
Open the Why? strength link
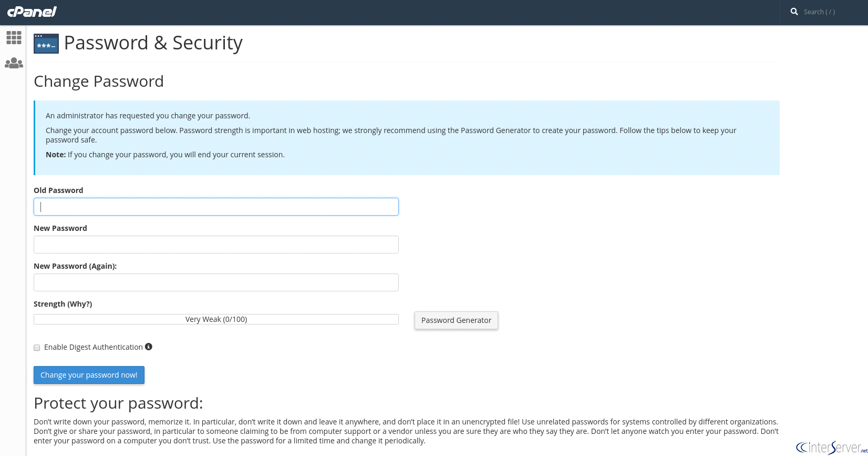[80, 304]
